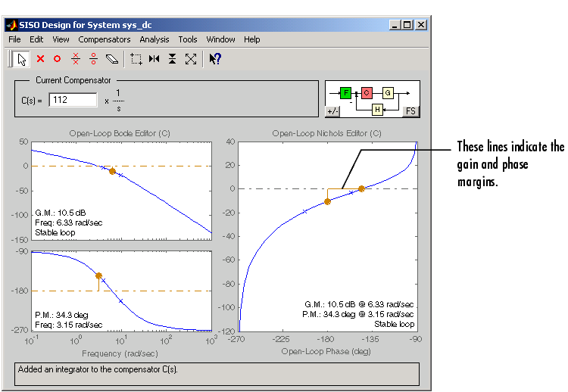Open the Compensators menu

tap(105, 39)
